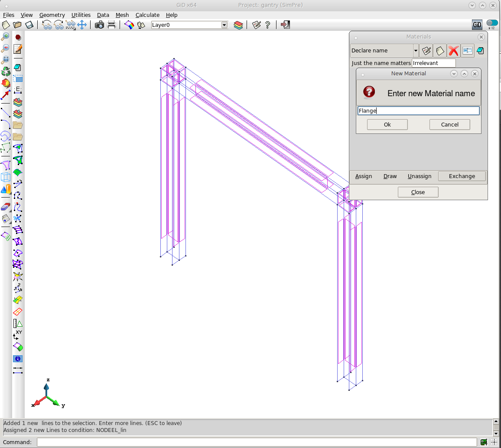Click the red X delete material icon
Screen dimensions: 501x448
(x=453, y=51)
